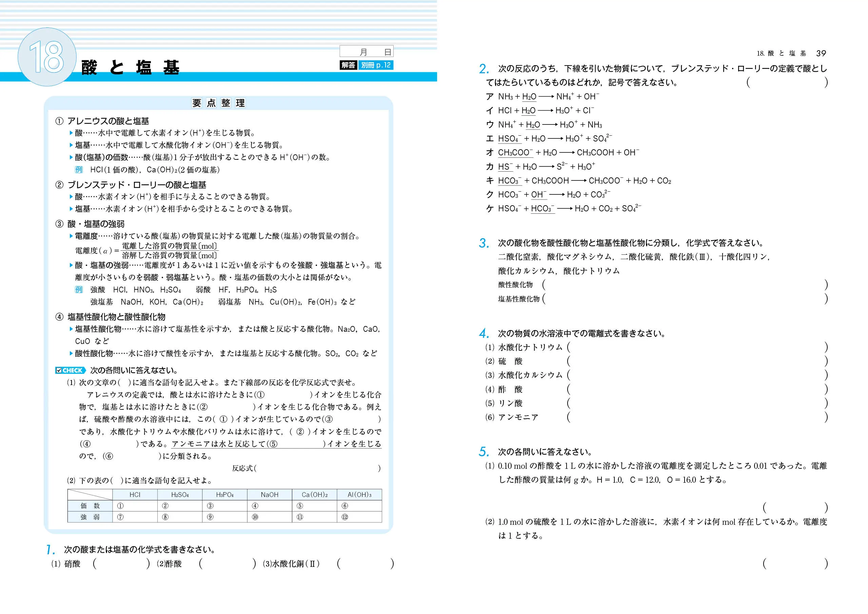Image resolution: width=868 pixels, height=614 pixels.
Task: Click the 月 日 date box
Action: [366, 51]
